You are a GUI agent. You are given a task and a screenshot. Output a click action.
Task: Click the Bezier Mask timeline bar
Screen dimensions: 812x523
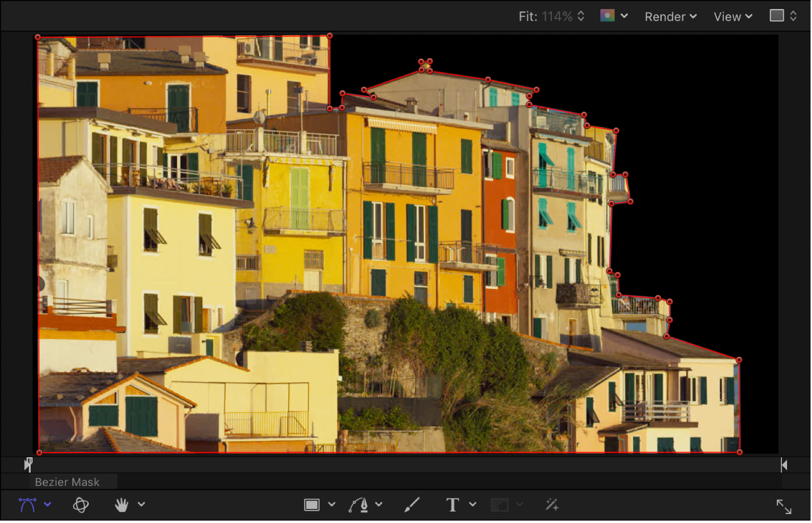(x=73, y=482)
